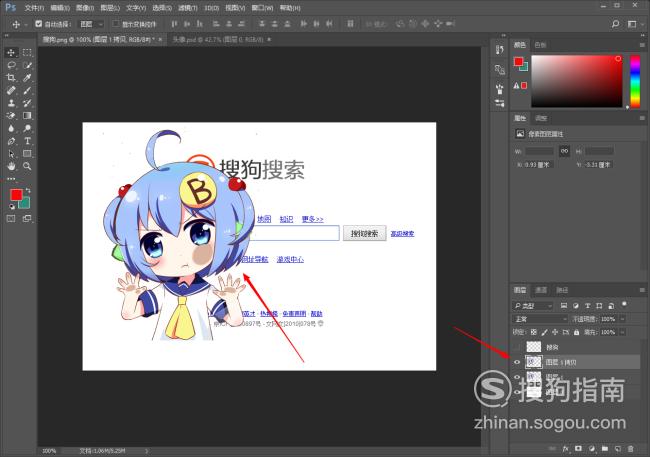Filter layers by type layers
The image size is (650, 457).
coord(587,306)
